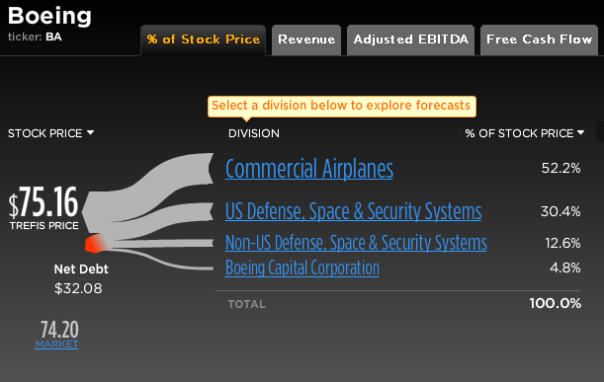The image size is (604, 382).
Task: Open the Free Cash Flow tab
Action: pyautogui.click(x=539, y=40)
